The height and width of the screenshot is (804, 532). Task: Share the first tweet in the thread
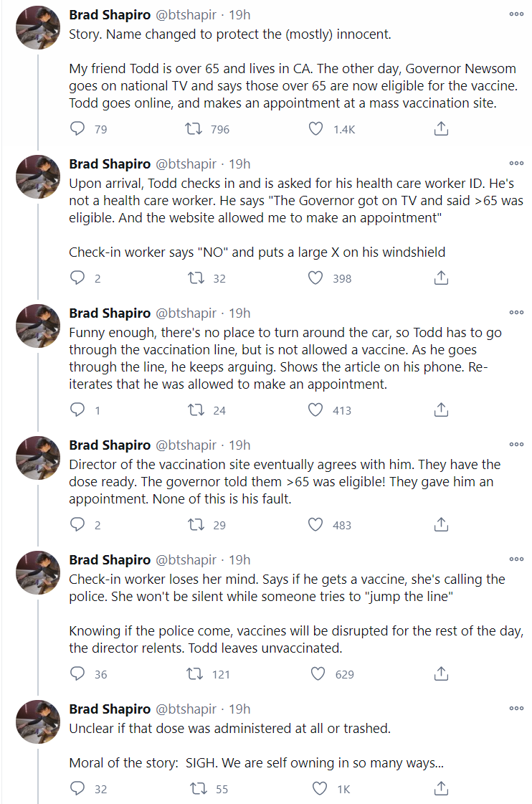442,129
